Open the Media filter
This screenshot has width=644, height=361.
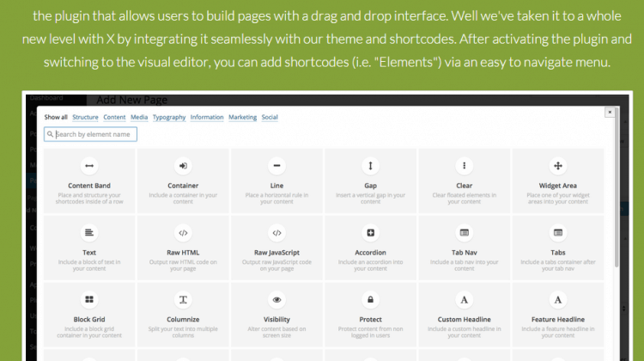coord(139,117)
